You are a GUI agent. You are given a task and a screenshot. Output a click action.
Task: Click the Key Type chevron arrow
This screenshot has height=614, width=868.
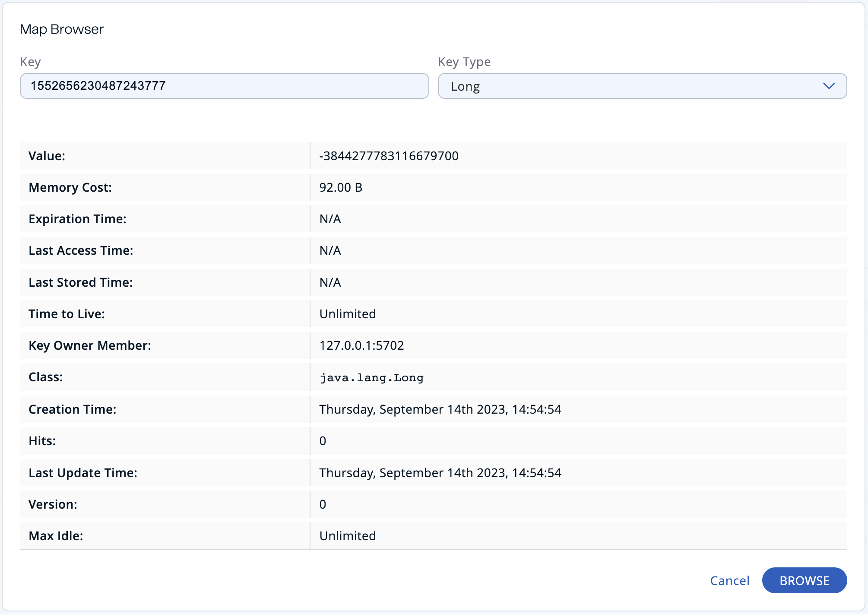click(x=828, y=86)
